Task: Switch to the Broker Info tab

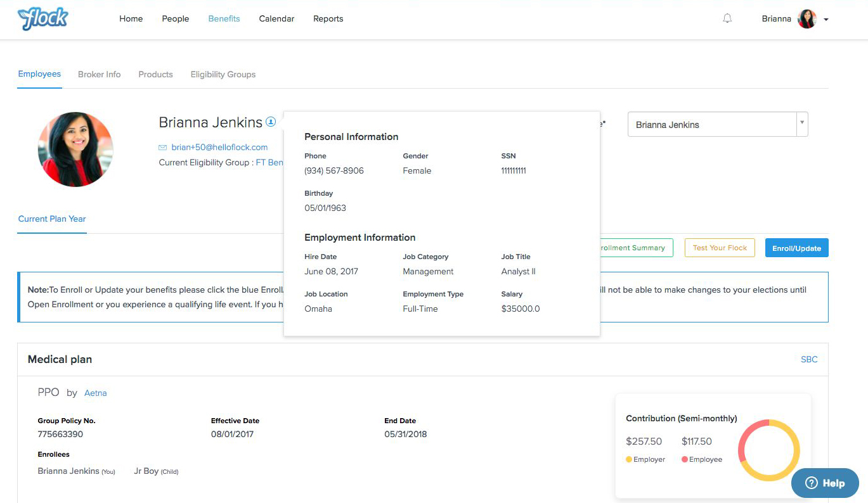Action: tap(100, 75)
